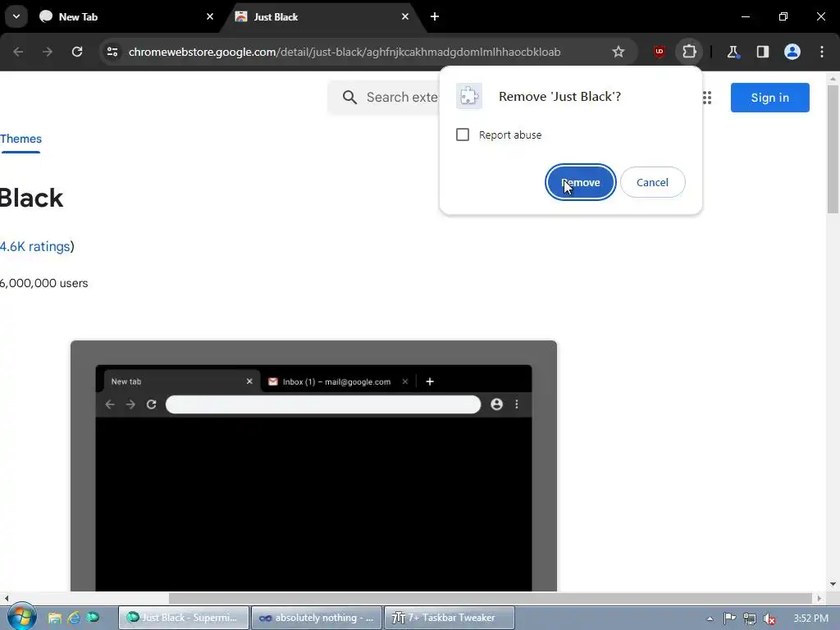Image resolution: width=840 pixels, height=630 pixels.
Task: Click the Sign in button
Action: 769,98
